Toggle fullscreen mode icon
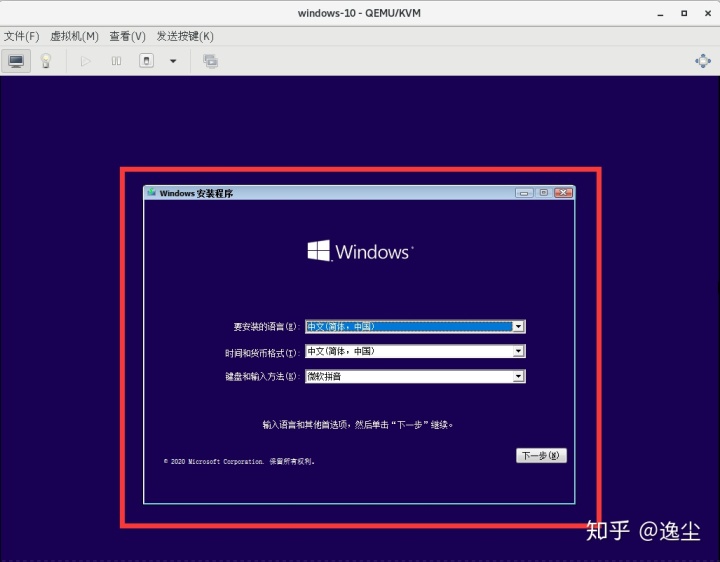Screen dimensions: 720x562 tap(703, 61)
